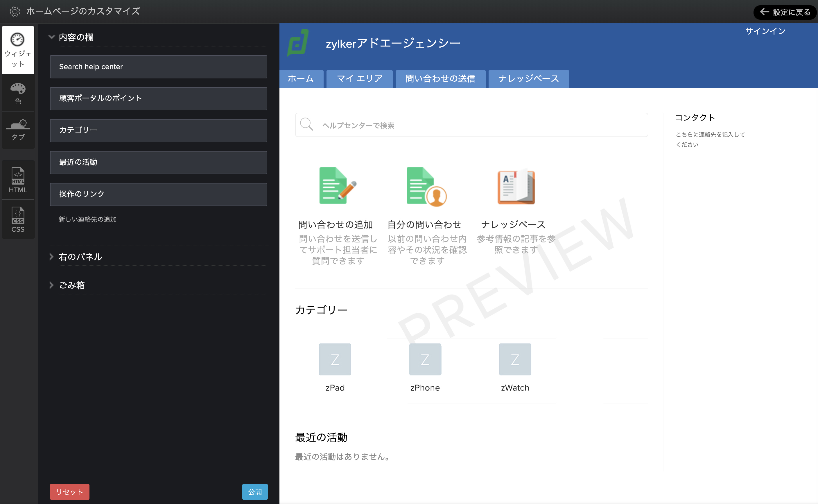The image size is (818, 504).
Task: Expand the ごみ箱 section
Action: [51, 285]
